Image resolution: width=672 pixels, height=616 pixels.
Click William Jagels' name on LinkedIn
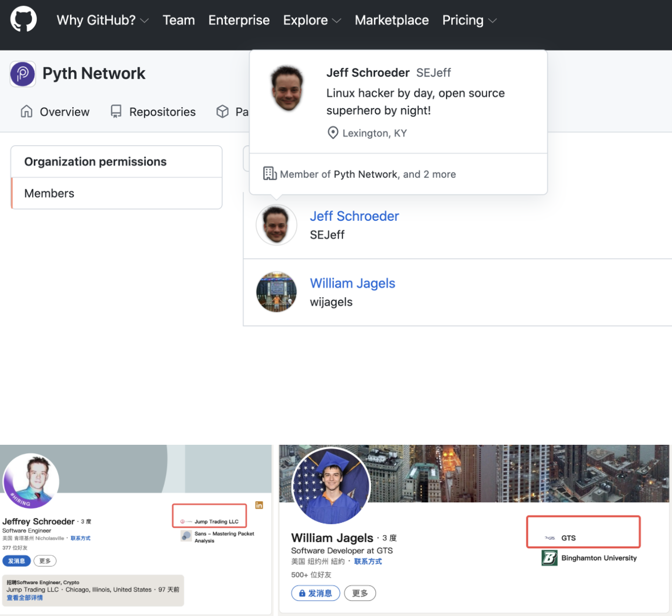(x=332, y=538)
